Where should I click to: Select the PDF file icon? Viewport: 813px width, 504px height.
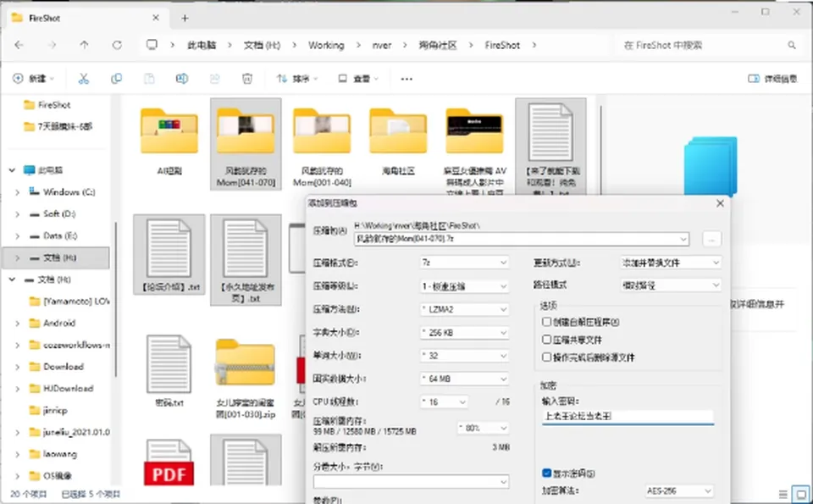(x=169, y=462)
